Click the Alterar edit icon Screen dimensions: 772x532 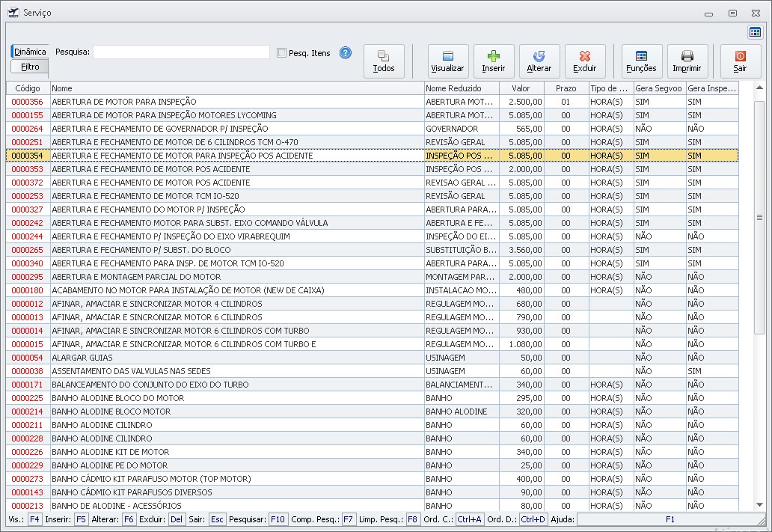click(x=539, y=61)
